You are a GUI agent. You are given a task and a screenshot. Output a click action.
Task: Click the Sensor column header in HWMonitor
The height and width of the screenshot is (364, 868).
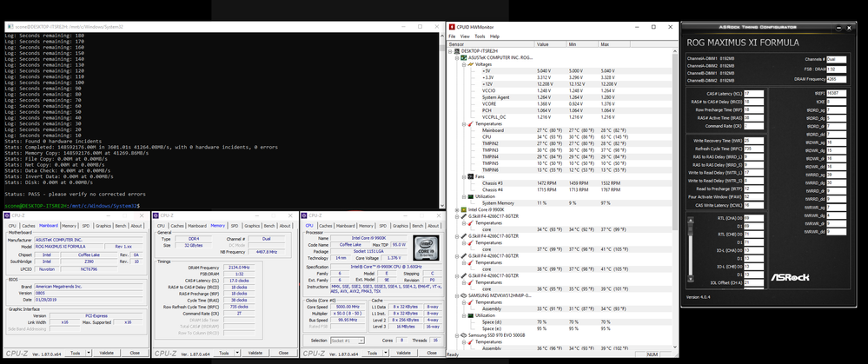[491, 43]
